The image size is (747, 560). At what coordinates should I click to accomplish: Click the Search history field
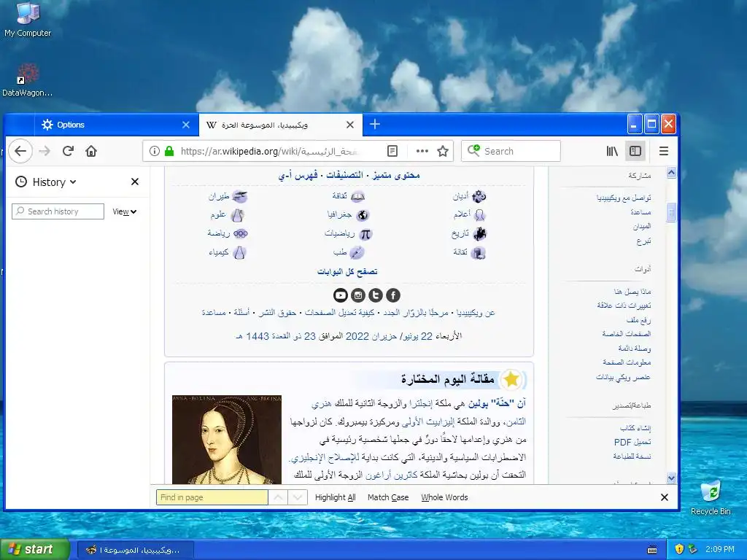point(58,211)
